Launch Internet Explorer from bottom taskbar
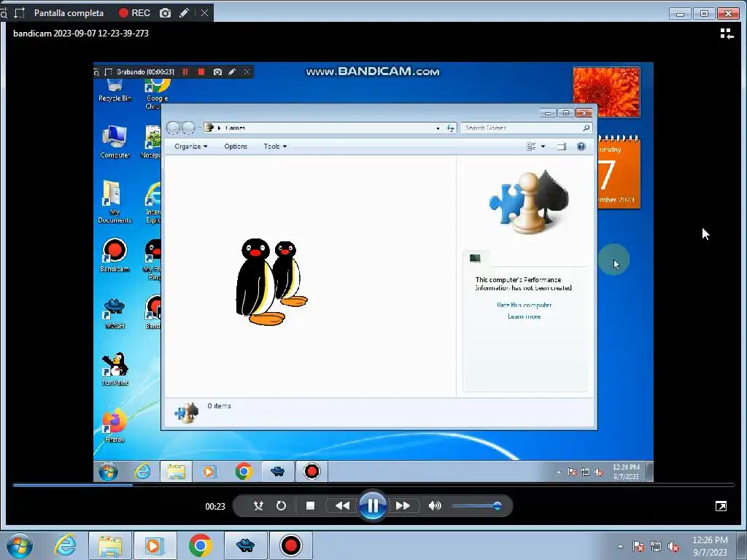 65,545
